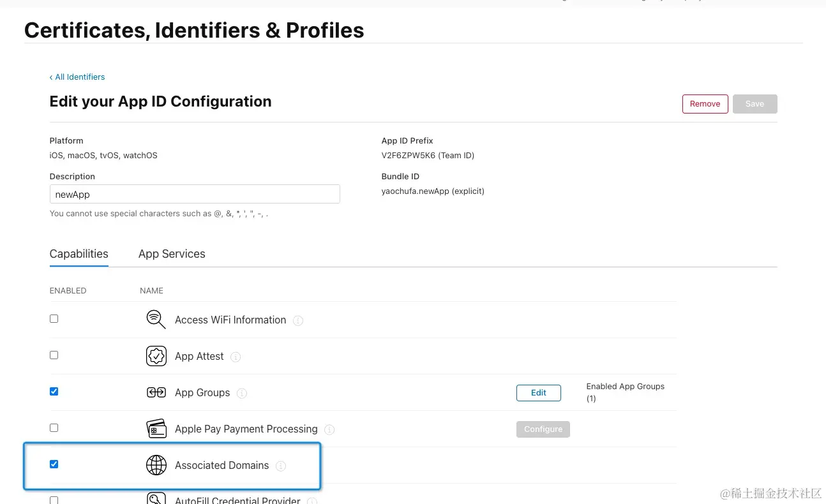This screenshot has height=504, width=826.
Task: Focus the Description field containing newApp
Action: (195, 194)
